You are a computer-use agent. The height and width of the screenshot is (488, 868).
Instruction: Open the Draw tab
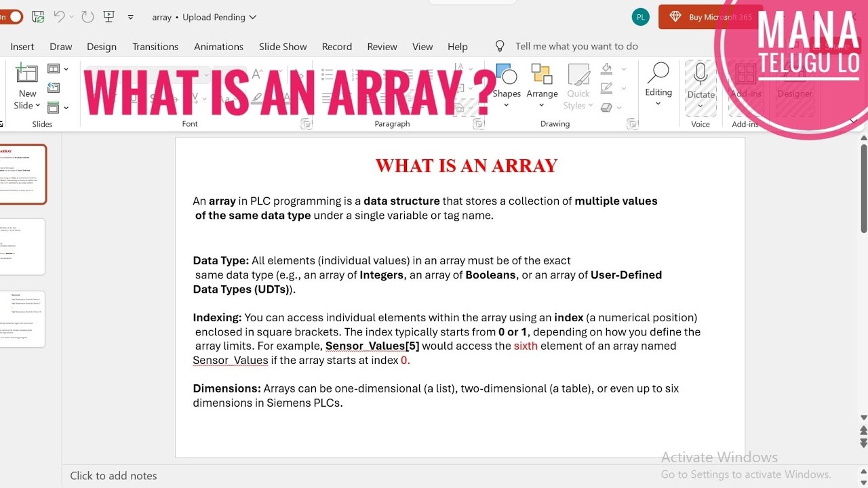(61, 47)
